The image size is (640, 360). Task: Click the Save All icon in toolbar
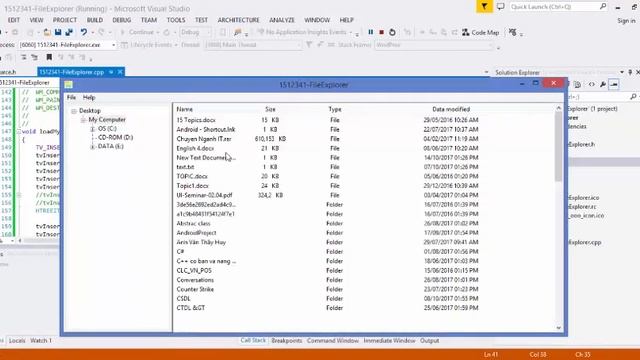coord(69,32)
